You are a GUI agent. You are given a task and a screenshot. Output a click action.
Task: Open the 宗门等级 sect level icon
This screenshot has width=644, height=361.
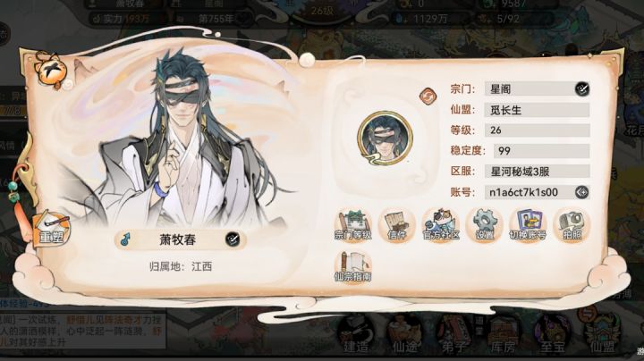tap(353, 224)
